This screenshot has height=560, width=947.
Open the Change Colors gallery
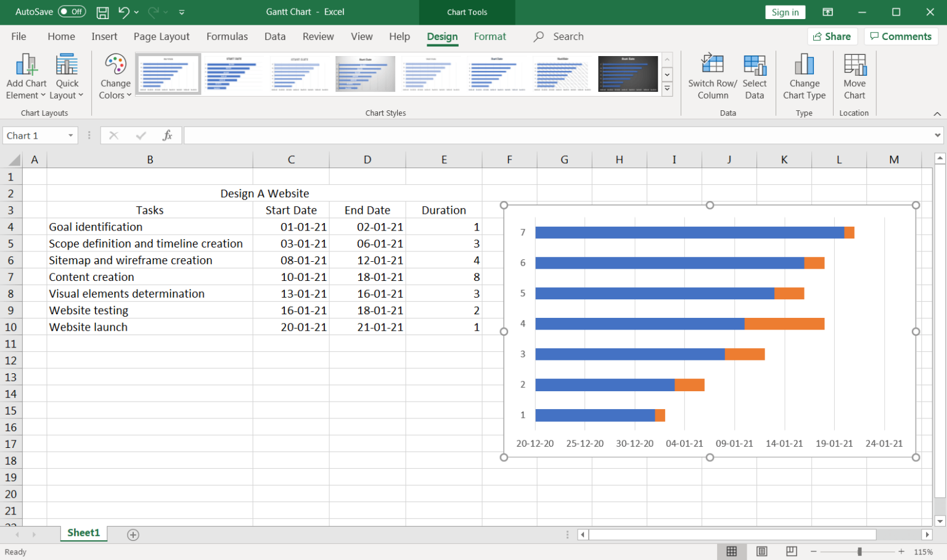[x=115, y=75]
